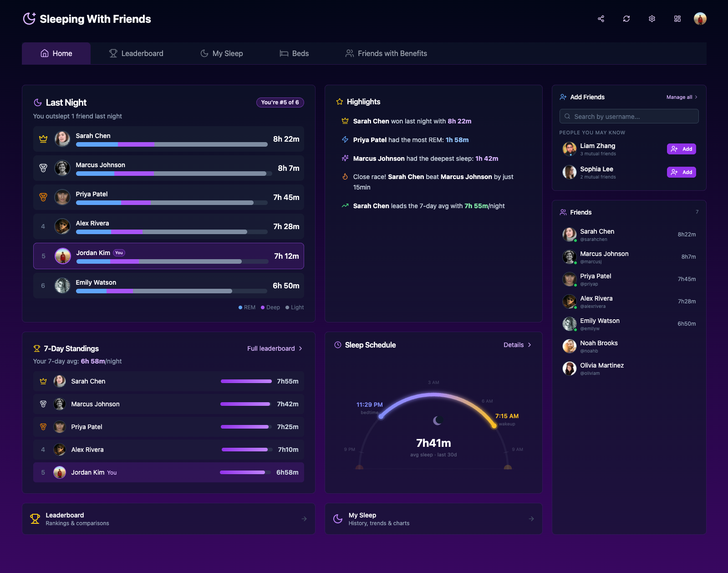Image resolution: width=728 pixels, height=573 pixels.
Task: Click the refresh sync icon
Action: pos(626,19)
